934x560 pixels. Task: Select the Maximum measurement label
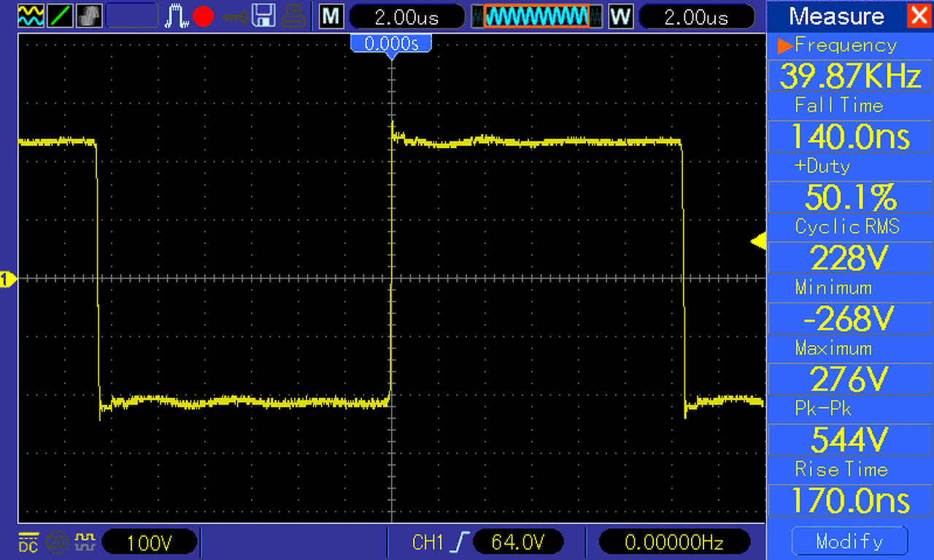tap(834, 348)
